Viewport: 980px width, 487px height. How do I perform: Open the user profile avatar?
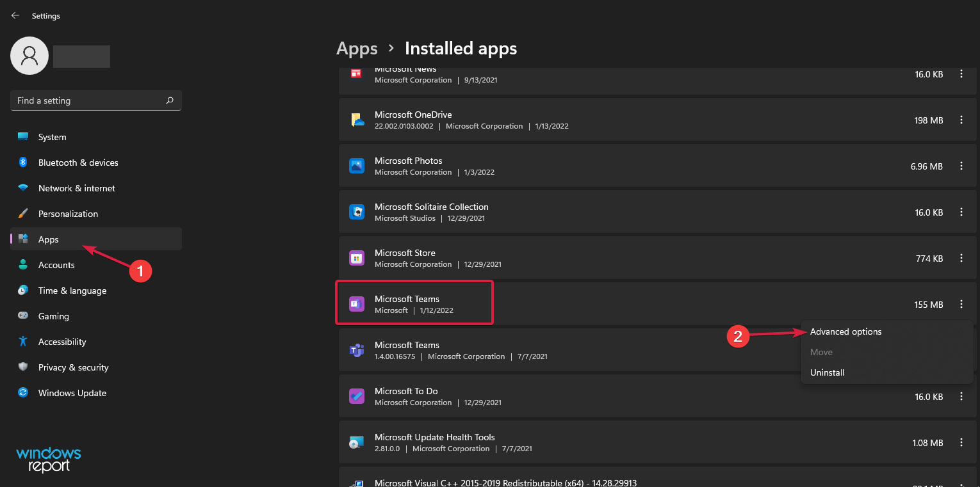tap(29, 56)
